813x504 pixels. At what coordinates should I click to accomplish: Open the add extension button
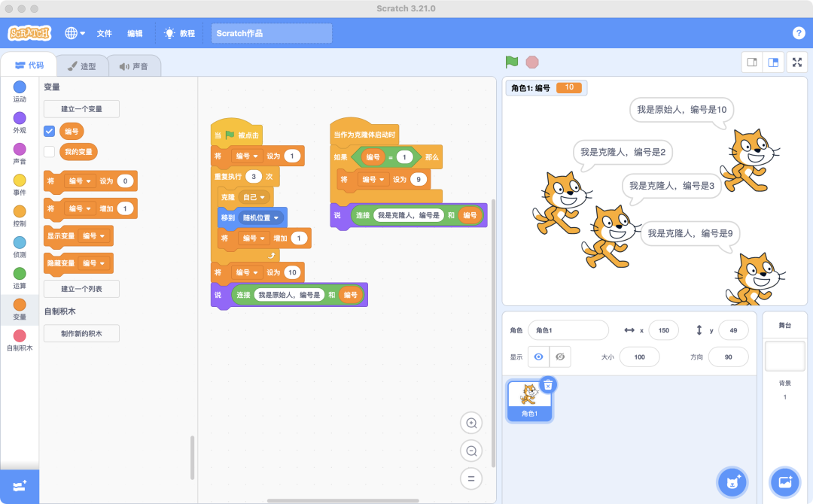20,487
